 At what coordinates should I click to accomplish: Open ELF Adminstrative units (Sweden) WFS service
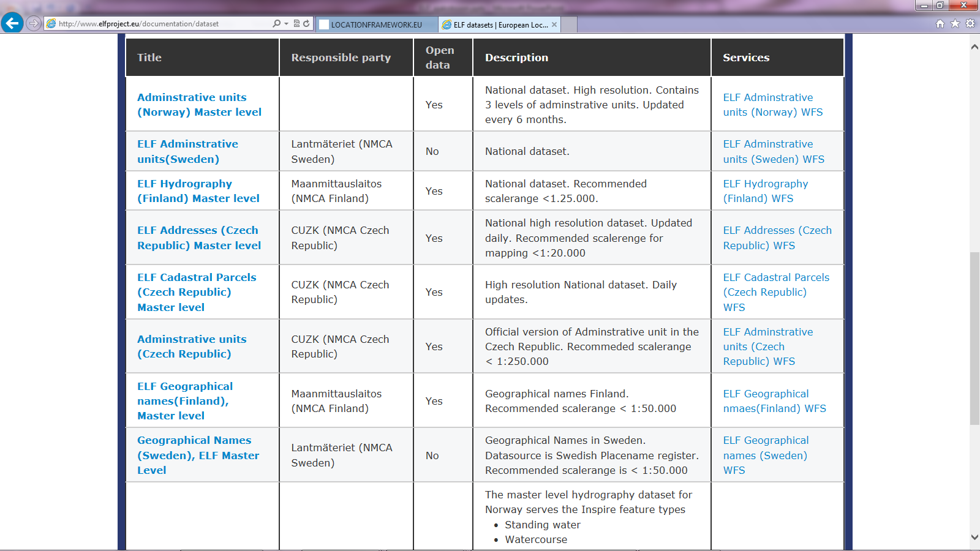[x=774, y=151]
